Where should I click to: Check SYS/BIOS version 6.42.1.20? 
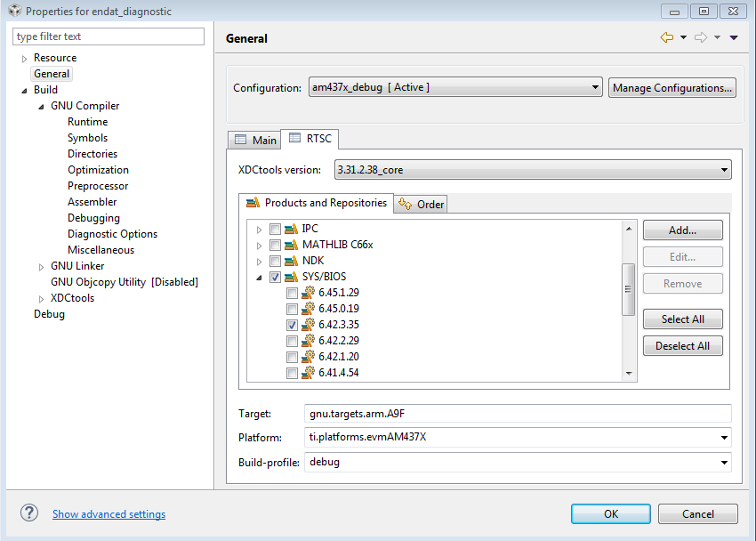point(292,358)
